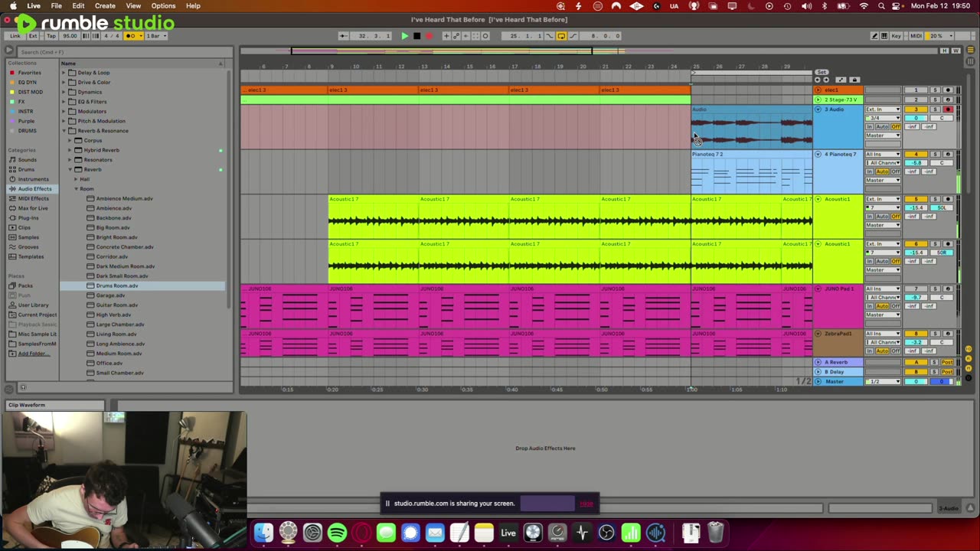Show Session view with vertical-lines selector
The height and width of the screenshot is (551, 980).
pos(971,61)
